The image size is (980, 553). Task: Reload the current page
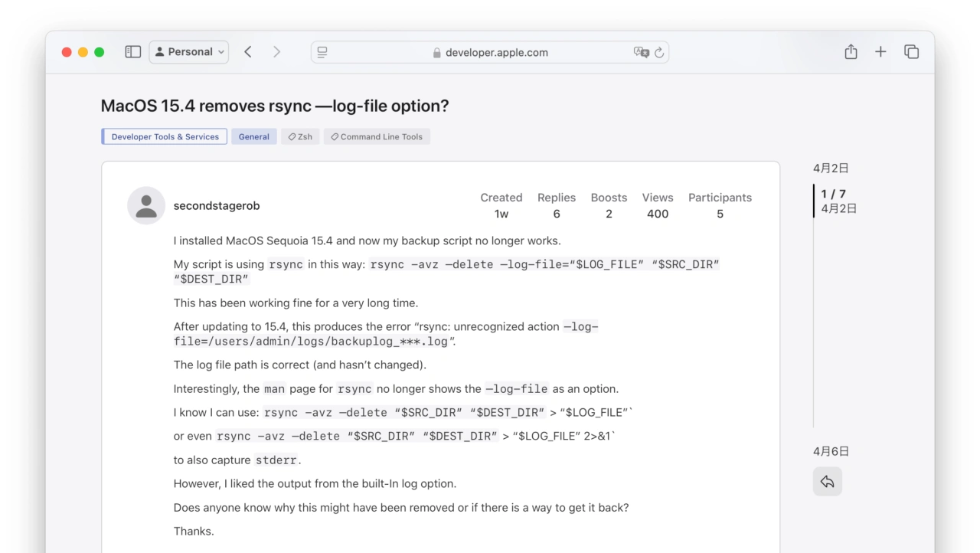(658, 52)
